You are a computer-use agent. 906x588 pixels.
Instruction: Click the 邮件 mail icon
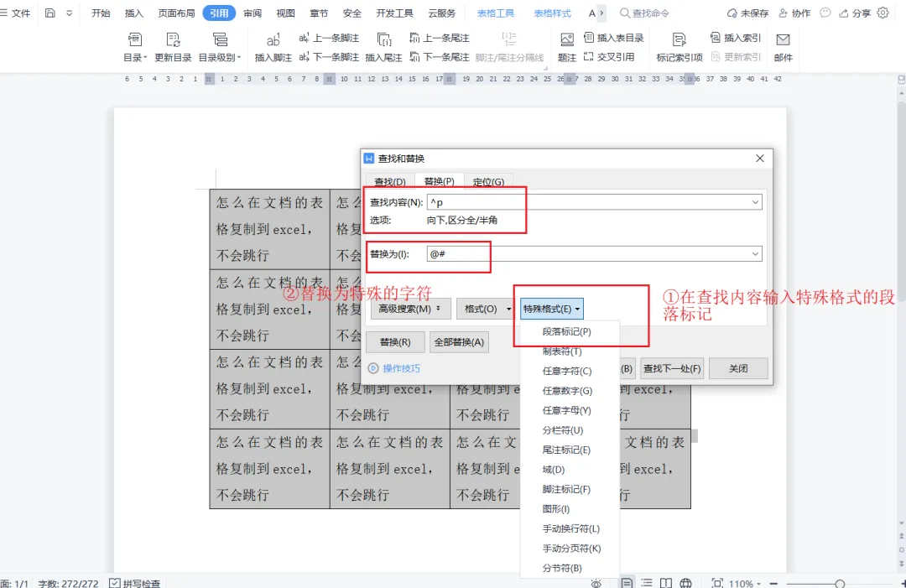(x=783, y=40)
